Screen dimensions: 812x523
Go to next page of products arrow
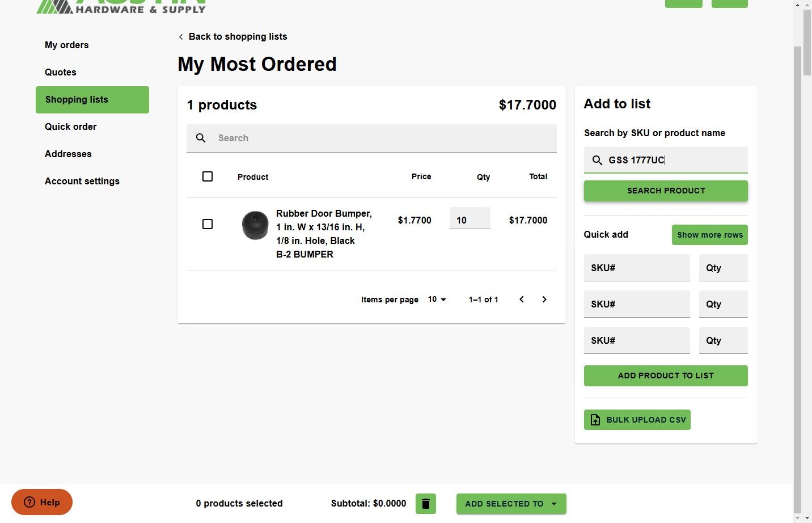(x=544, y=300)
